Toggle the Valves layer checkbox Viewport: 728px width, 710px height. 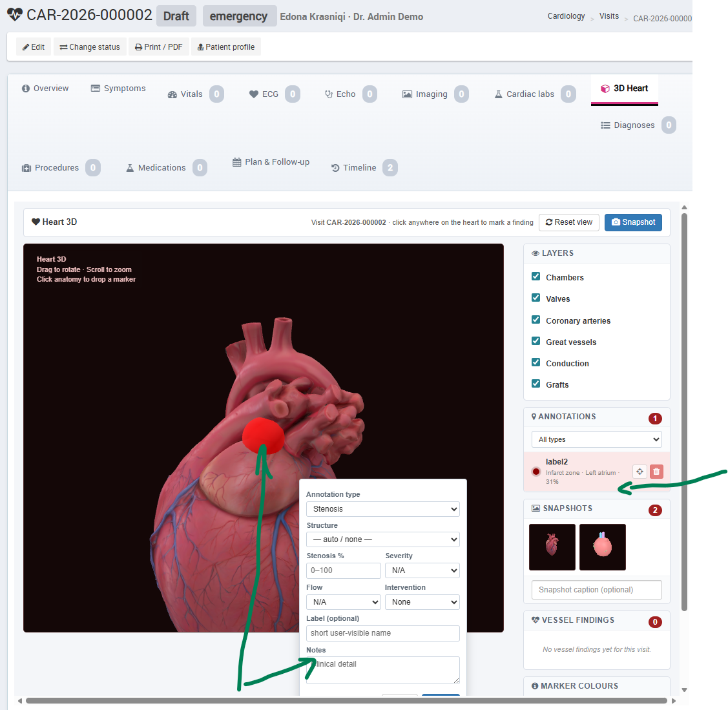[536, 298]
